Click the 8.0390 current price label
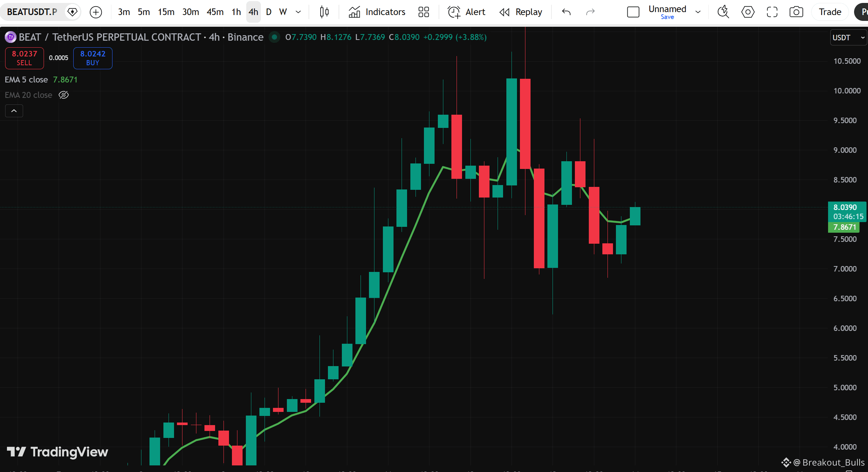The height and width of the screenshot is (472, 868). click(x=845, y=207)
